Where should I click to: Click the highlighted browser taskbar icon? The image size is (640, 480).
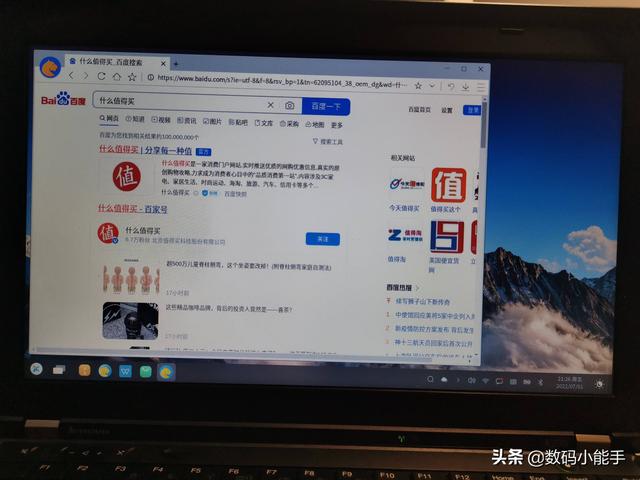pos(166,372)
